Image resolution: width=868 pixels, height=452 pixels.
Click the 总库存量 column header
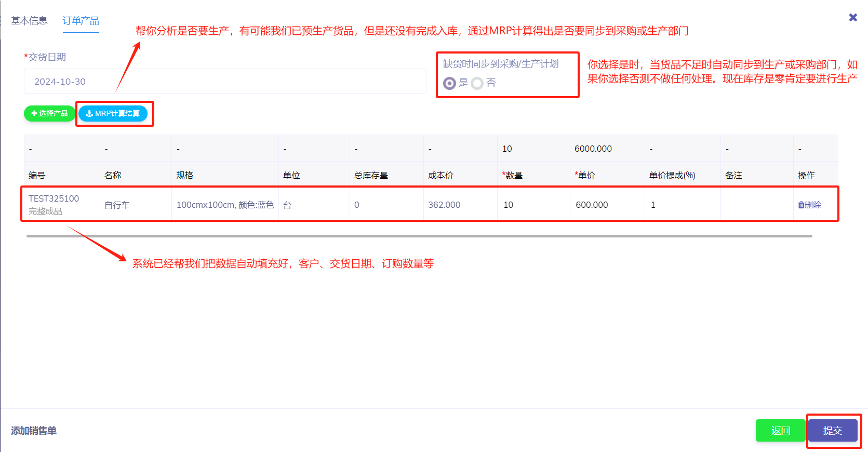371,176
